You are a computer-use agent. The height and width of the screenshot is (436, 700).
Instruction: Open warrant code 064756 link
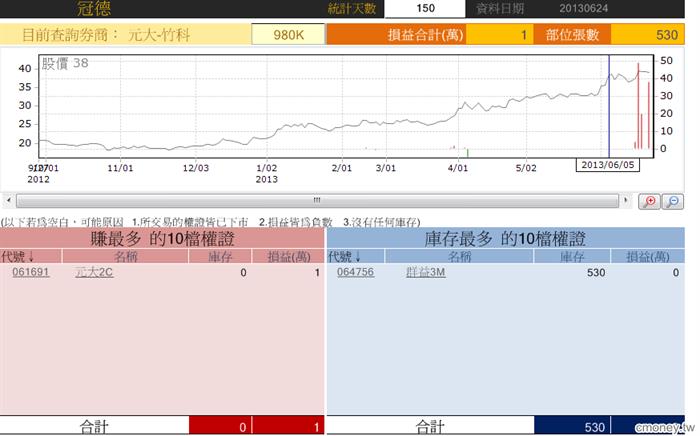[355, 272]
